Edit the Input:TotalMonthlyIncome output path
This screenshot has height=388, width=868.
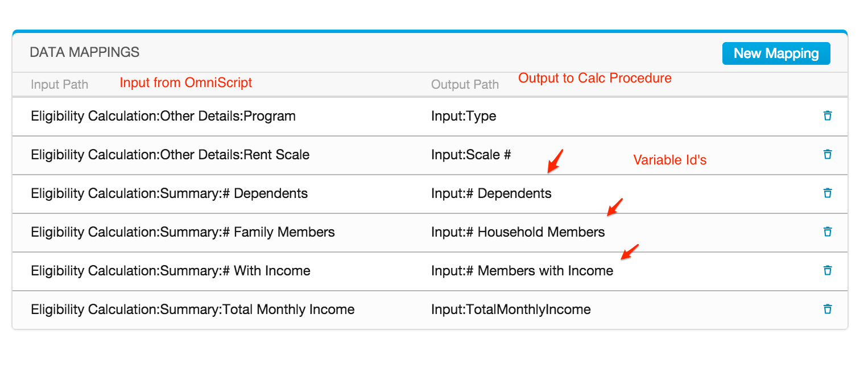click(511, 309)
